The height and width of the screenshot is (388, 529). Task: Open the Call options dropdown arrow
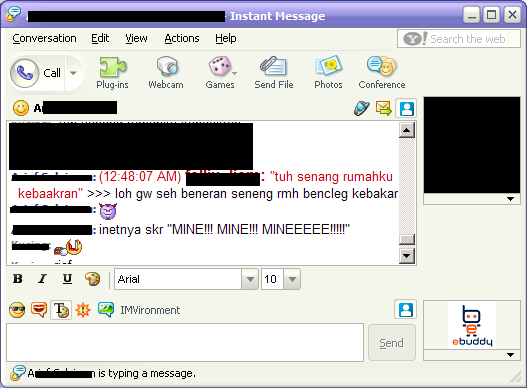point(73,73)
